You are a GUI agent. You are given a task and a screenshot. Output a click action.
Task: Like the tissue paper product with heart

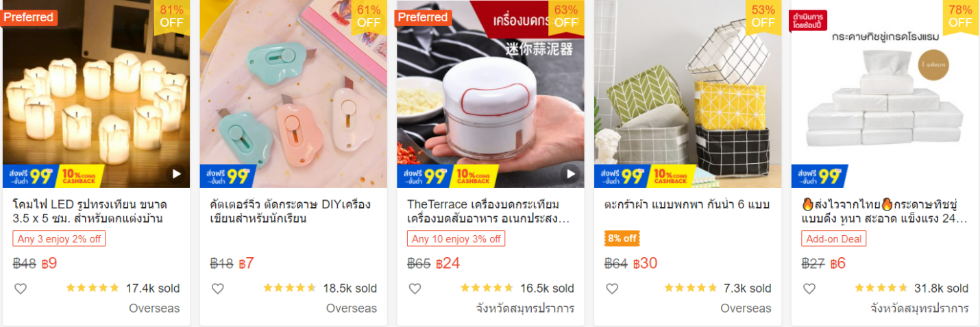click(809, 289)
